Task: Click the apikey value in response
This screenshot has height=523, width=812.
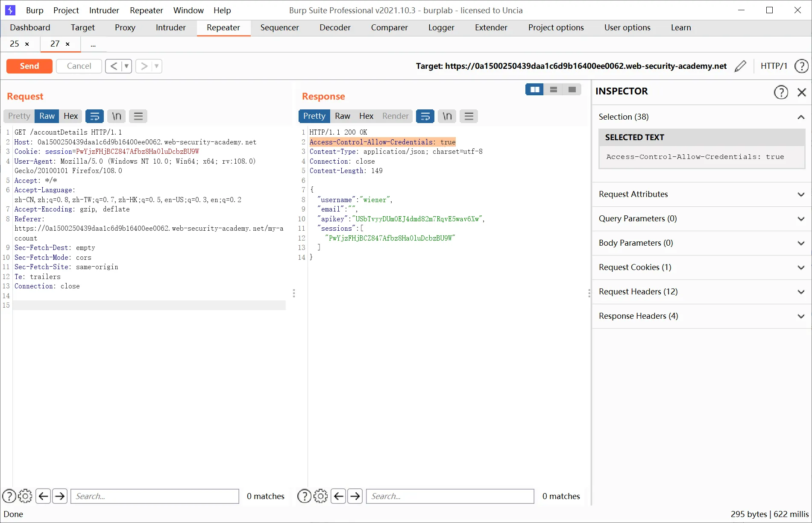Action: point(417,219)
